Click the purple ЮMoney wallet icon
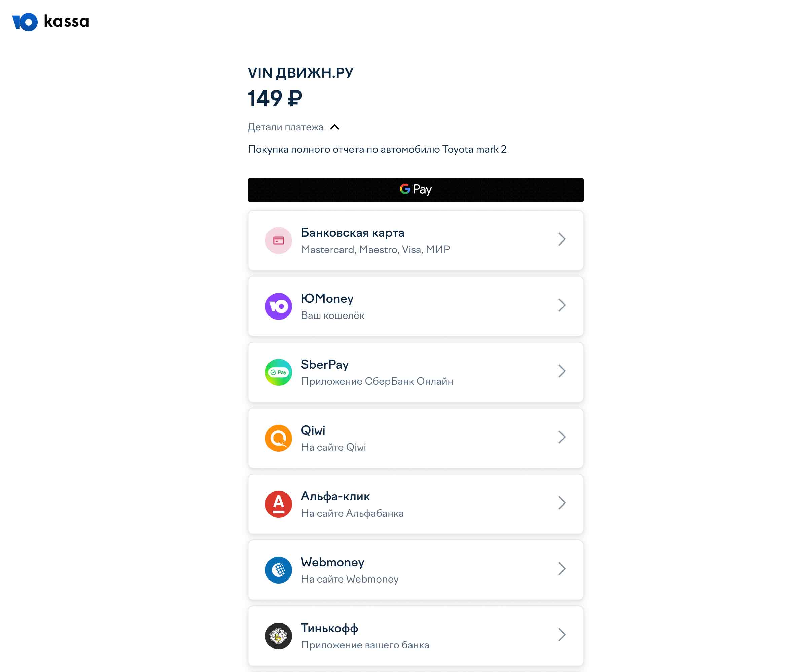This screenshot has width=788, height=672. [278, 306]
